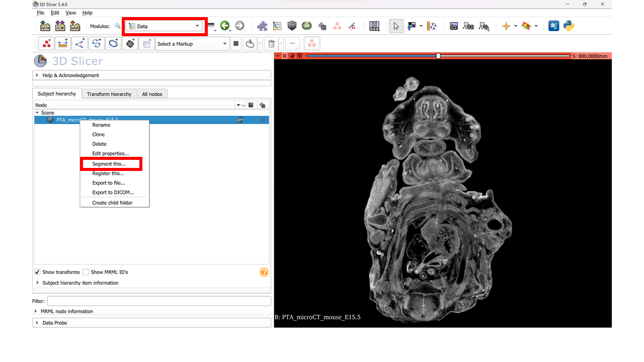Open the Add Data toolbar icon
644x362 pixels.
coord(45,26)
